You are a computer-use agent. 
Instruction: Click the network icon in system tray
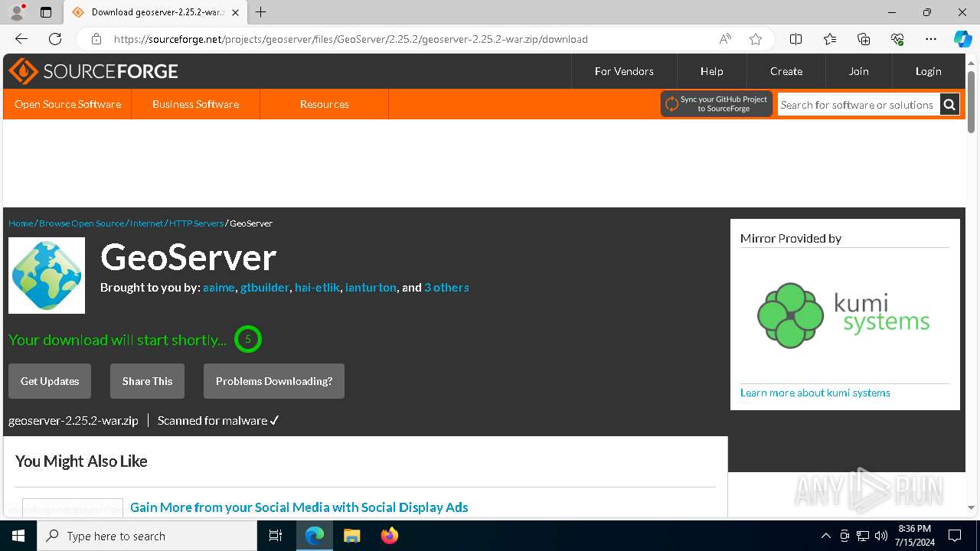[863, 536]
